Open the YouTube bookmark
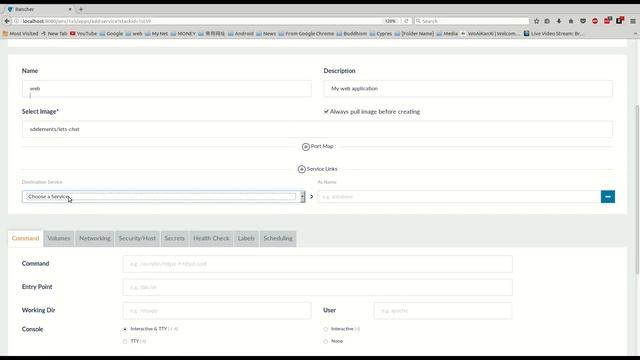 (x=83, y=33)
